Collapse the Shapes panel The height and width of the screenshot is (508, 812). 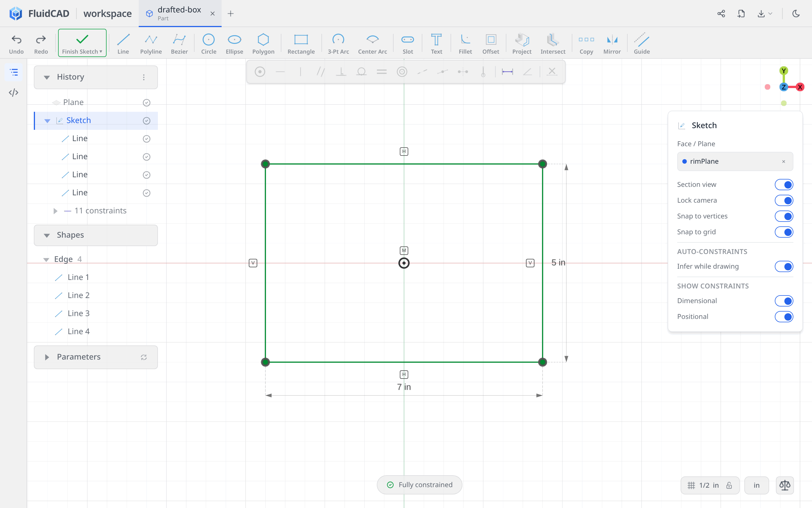tap(47, 235)
